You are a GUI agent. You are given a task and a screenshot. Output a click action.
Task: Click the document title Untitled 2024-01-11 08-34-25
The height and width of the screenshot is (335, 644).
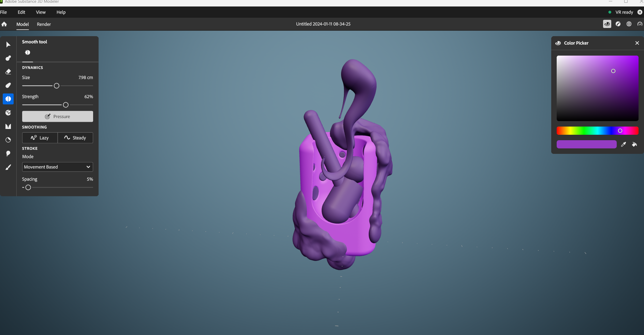[323, 24]
